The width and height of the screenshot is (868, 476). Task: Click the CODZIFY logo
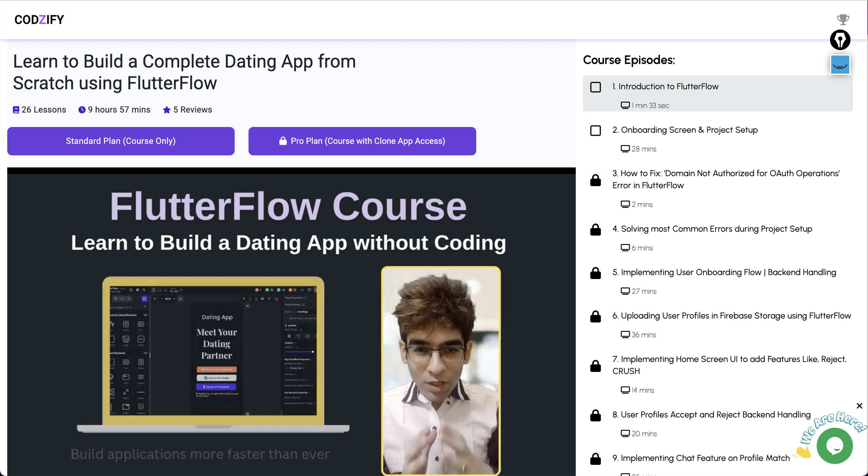(x=39, y=20)
